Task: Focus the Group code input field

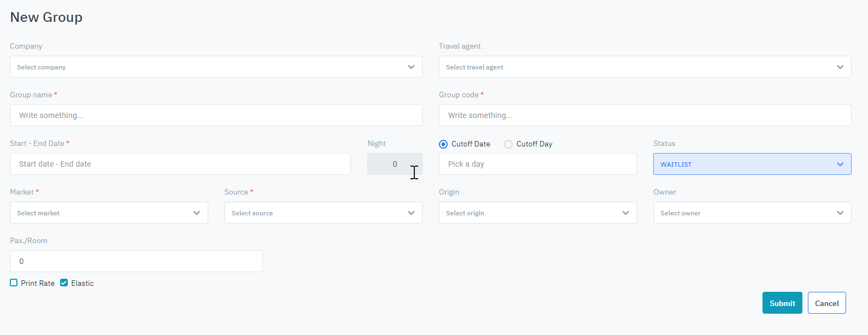Action: tap(644, 115)
